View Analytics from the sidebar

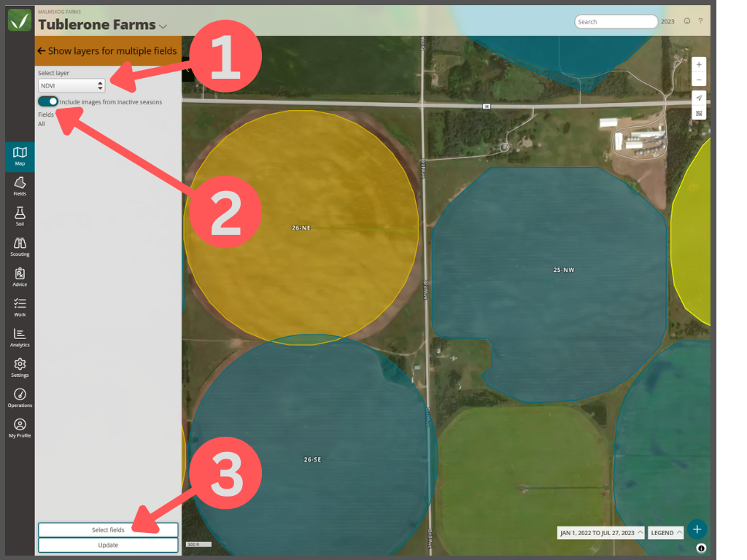coord(20,337)
